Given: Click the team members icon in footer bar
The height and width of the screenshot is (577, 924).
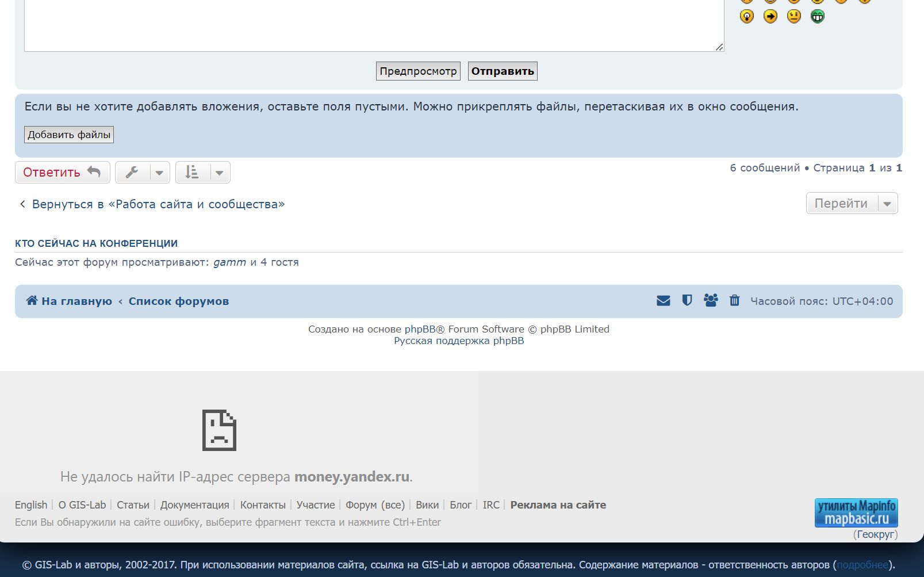Looking at the screenshot, I should [711, 300].
